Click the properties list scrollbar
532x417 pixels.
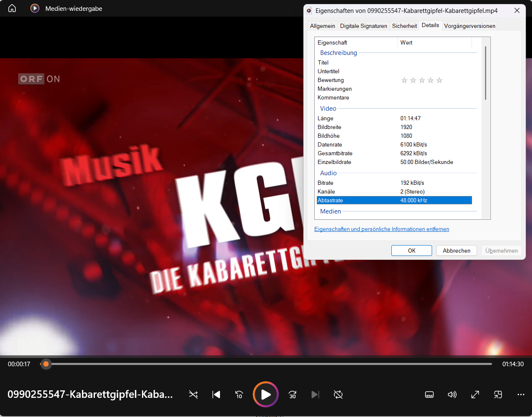click(x=485, y=73)
